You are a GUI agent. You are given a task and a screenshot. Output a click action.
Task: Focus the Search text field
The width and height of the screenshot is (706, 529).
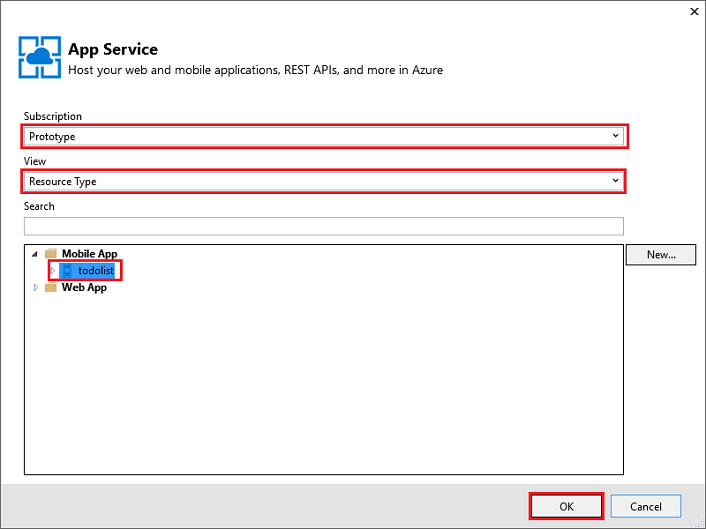[x=324, y=226]
